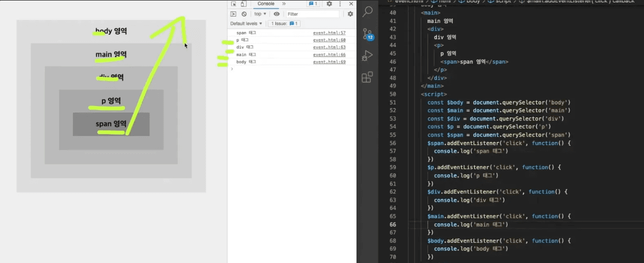Open DevTools settings gear in the top bar
The image size is (644, 263).
pyautogui.click(x=329, y=4)
